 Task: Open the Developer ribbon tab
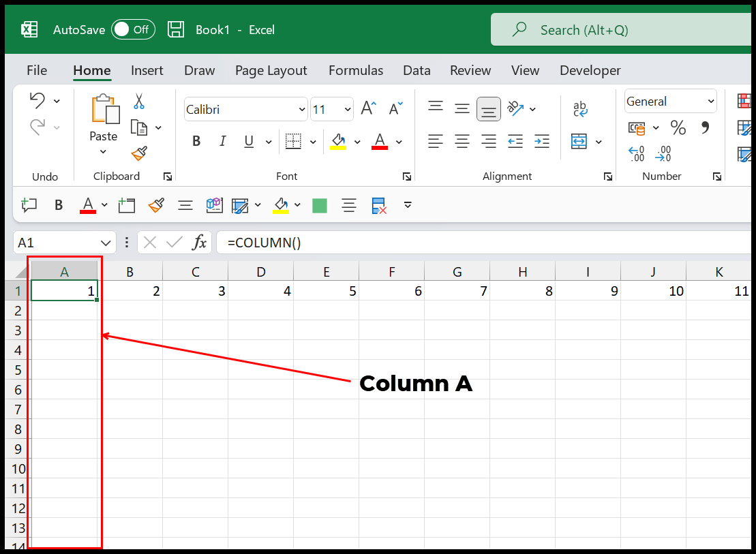590,70
